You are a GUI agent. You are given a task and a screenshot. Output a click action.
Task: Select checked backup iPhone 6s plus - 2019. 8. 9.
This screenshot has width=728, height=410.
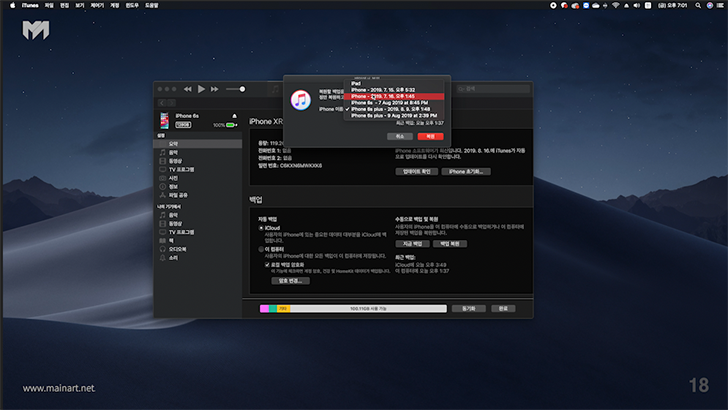[x=394, y=109]
